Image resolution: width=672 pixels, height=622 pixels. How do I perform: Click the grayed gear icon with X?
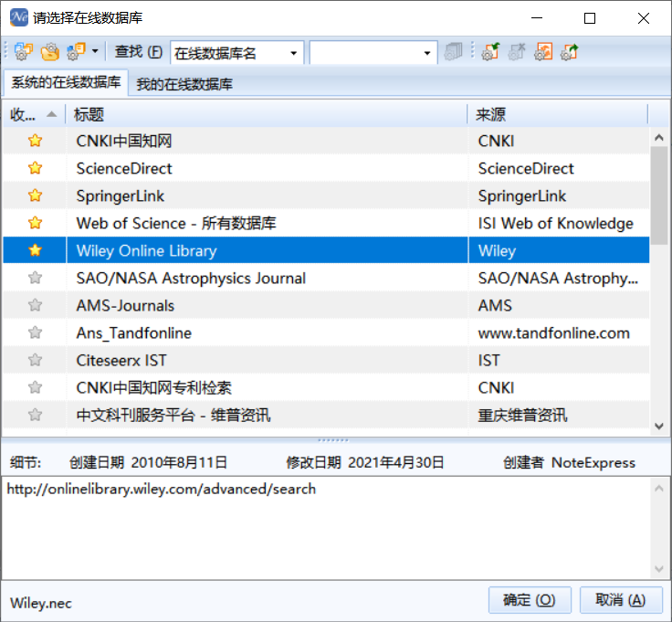(517, 52)
